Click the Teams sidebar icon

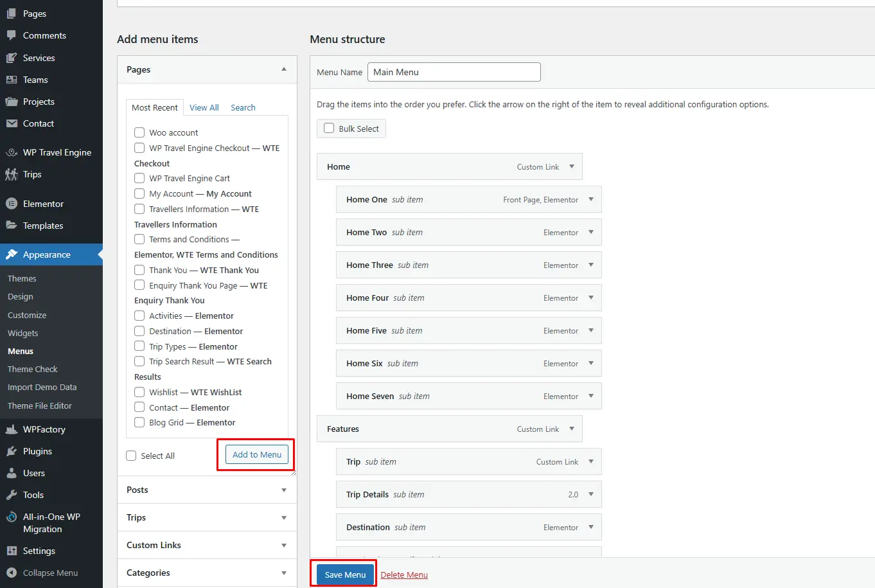(x=12, y=80)
